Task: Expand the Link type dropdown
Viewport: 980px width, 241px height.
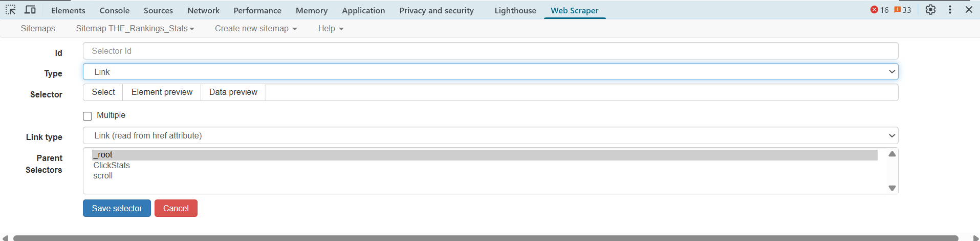Action: [490, 135]
